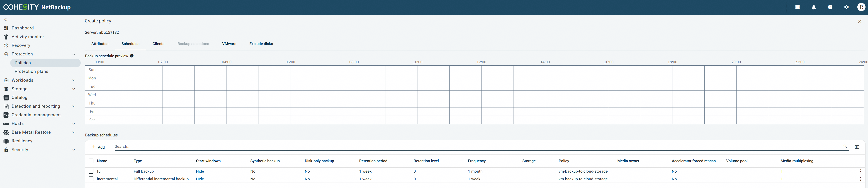This screenshot has height=188, width=868.
Task: Open the Exclude disks tab
Action: [x=261, y=44]
